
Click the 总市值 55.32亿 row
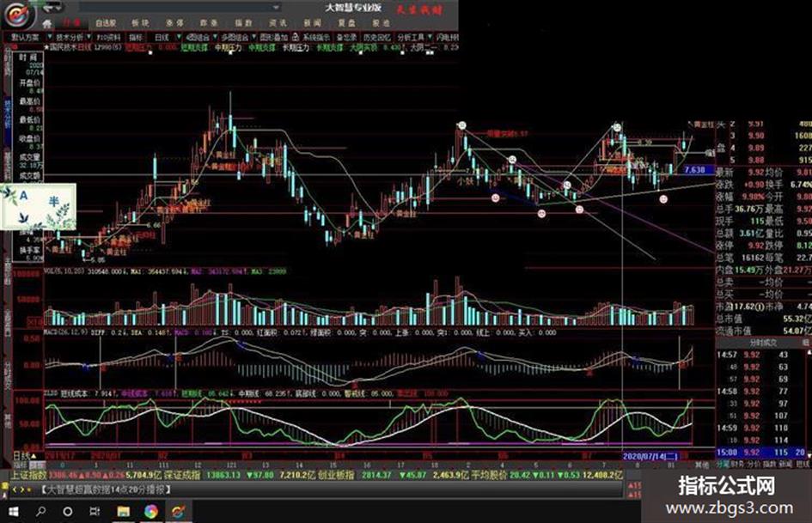coord(763,319)
